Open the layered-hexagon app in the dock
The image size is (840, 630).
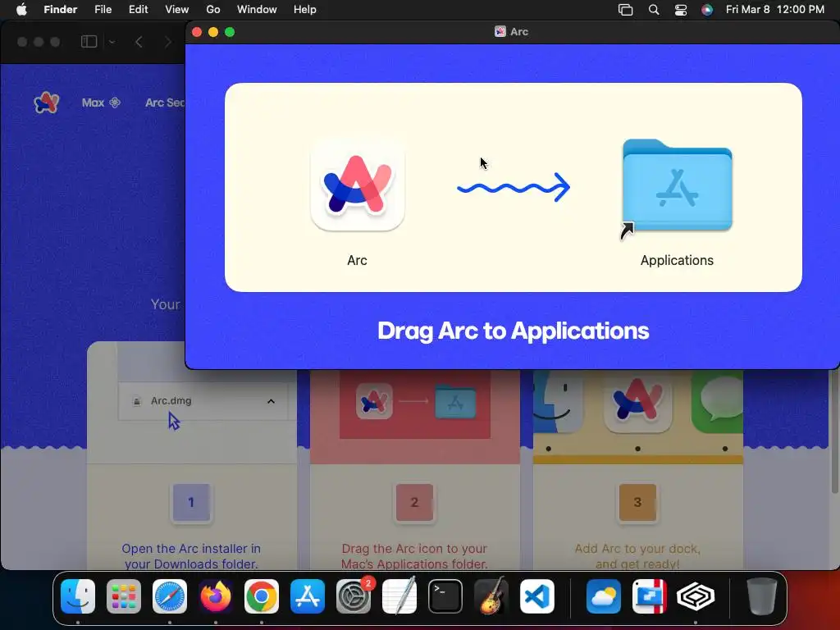pos(696,596)
